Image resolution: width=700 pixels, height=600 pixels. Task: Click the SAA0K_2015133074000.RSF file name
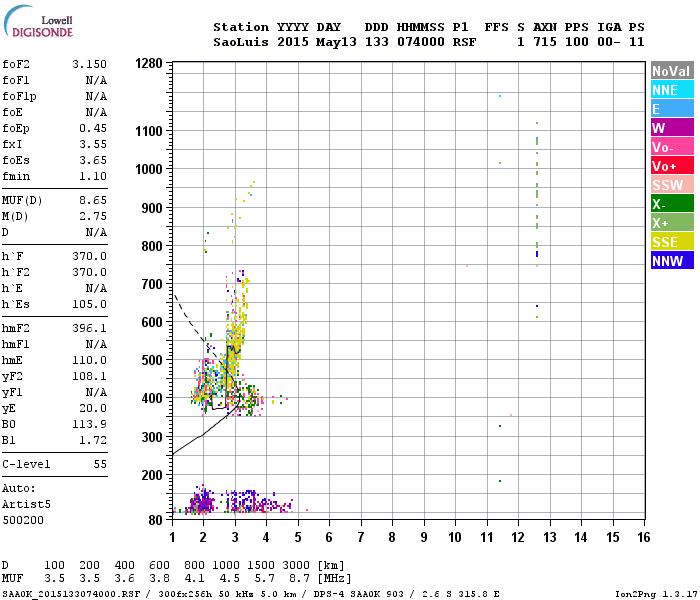pos(71,594)
